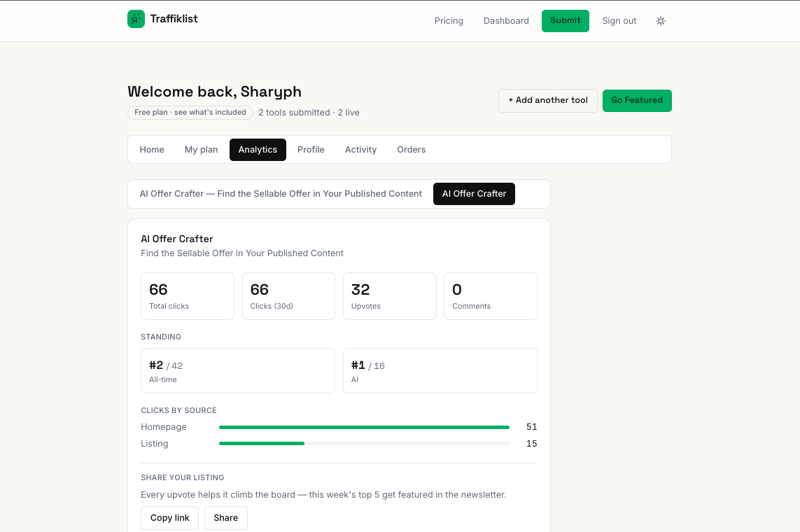The width and height of the screenshot is (800, 532).
Task: Open the Dashboard nav link
Action: coord(506,21)
